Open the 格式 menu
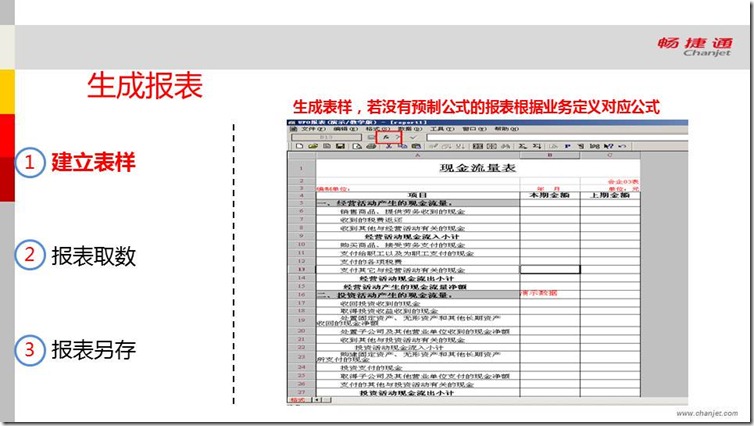The height and width of the screenshot is (426, 754). [x=377, y=129]
